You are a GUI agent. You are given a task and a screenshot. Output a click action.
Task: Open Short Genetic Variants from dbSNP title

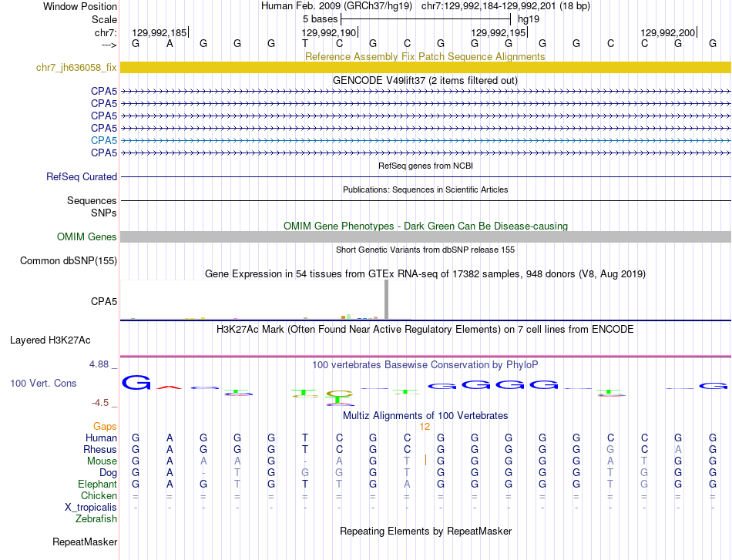tap(425, 250)
